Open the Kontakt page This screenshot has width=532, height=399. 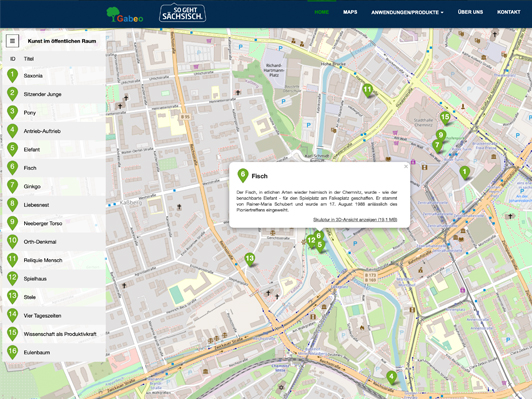click(x=508, y=12)
